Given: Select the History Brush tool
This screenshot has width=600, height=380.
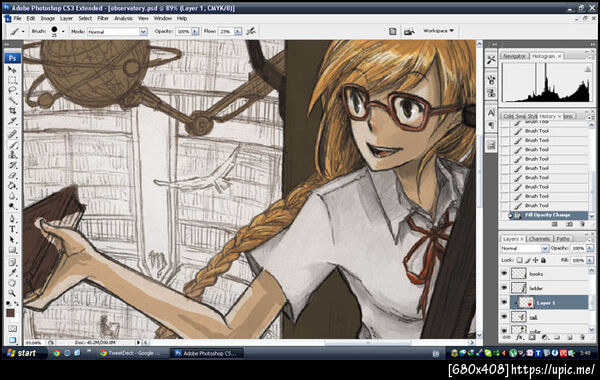Looking at the screenshot, I should [x=12, y=165].
